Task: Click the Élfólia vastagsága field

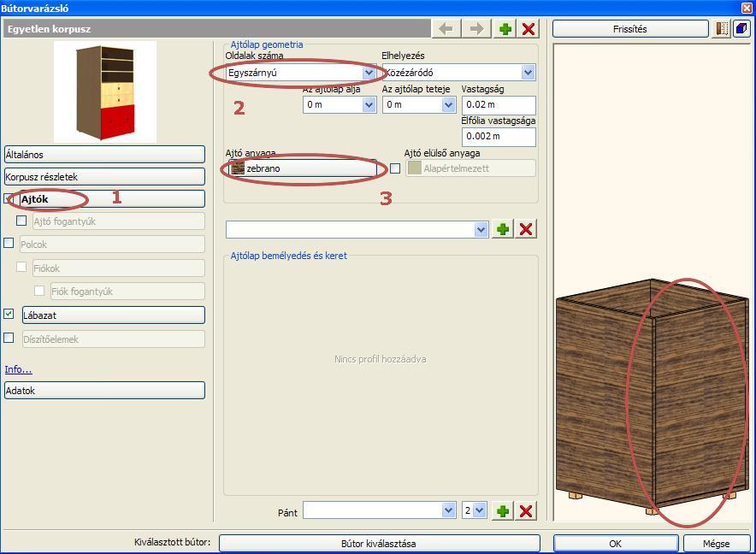Action: (x=499, y=137)
